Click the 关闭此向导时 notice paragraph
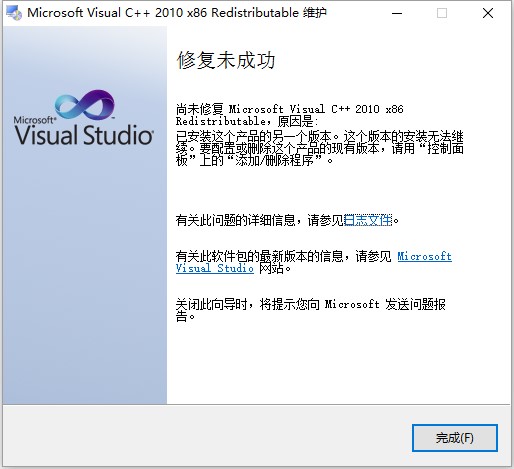514x469 pixels. click(311, 310)
